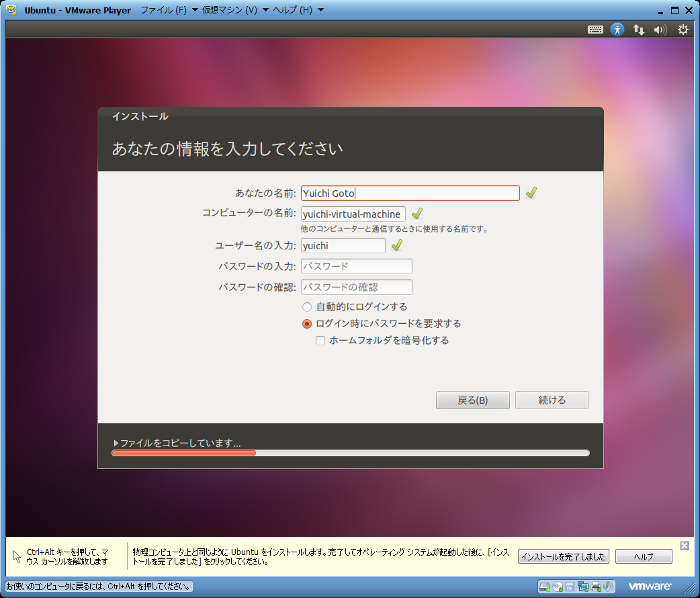Click the VMware network adapter status icon
Screen dimensions: 700x598
tap(583, 586)
